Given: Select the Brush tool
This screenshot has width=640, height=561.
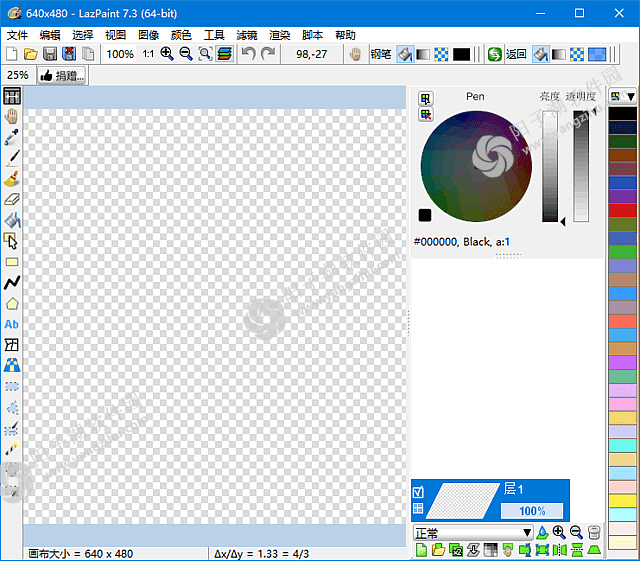Looking at the screenshot, I should pos(12,179).
